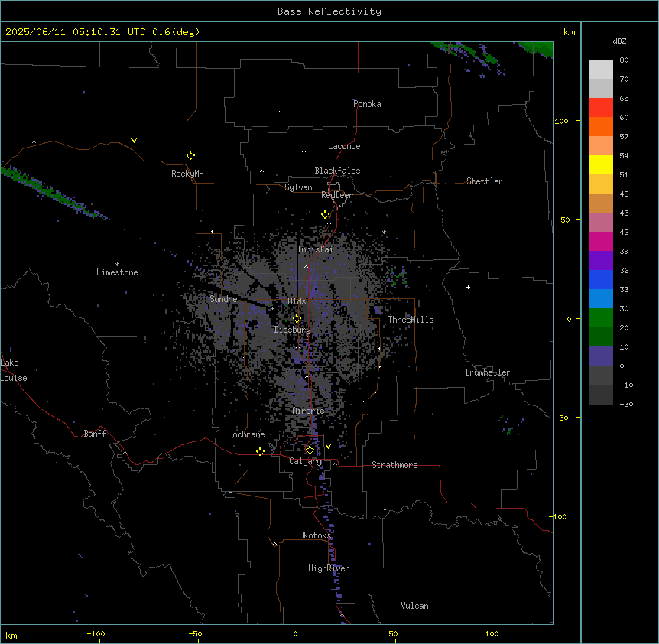The height and width of the screenshot is (644, 659).
Task: Select the Banff label
Action: click(95, 434)
